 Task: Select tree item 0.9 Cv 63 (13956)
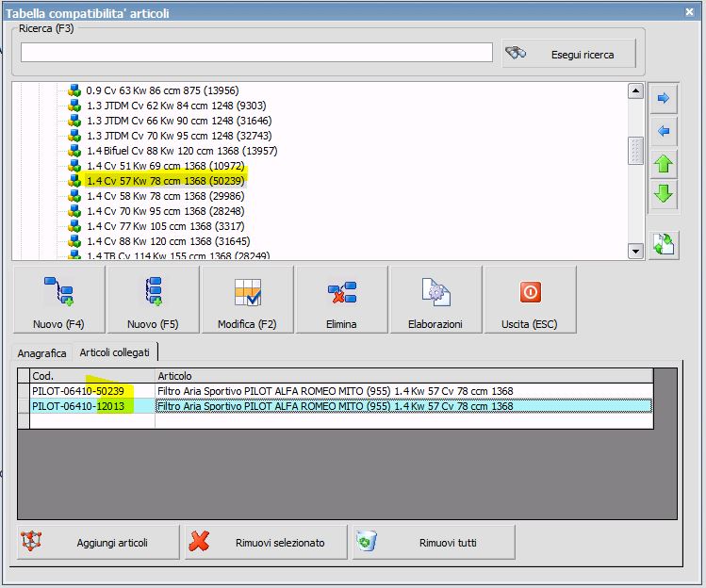coord(162,90)
